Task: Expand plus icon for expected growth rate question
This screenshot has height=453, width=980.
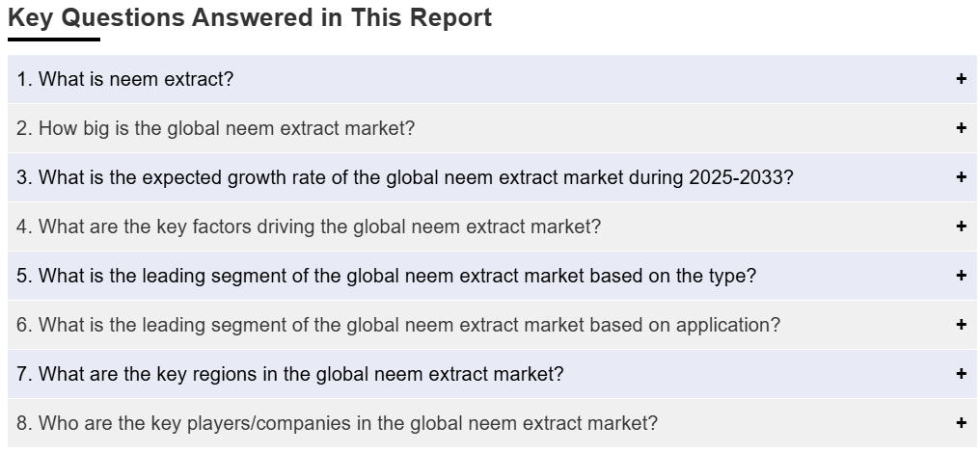Action: (961, 177)
